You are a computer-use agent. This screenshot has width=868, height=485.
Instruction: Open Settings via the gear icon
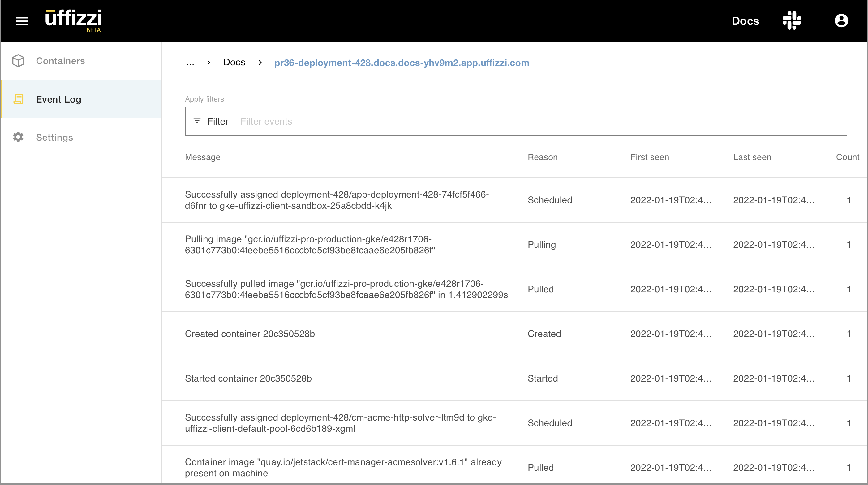click(x=18, y=137)
